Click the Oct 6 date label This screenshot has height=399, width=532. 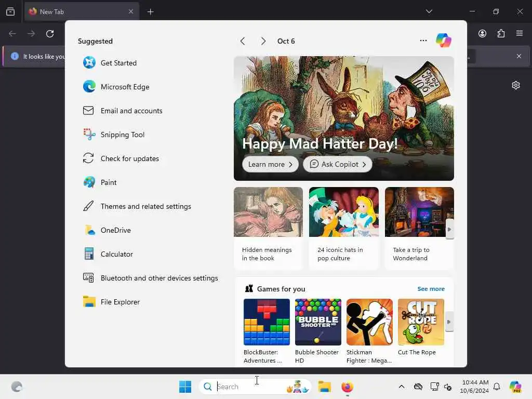point(286,41)
